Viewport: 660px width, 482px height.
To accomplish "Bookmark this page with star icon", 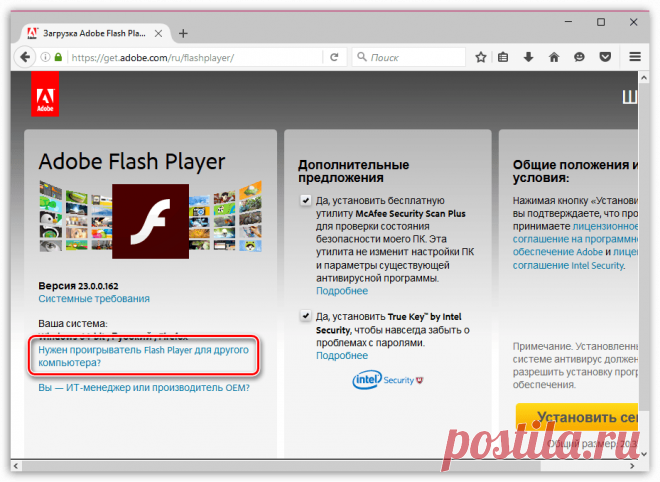I will [481, 57].
